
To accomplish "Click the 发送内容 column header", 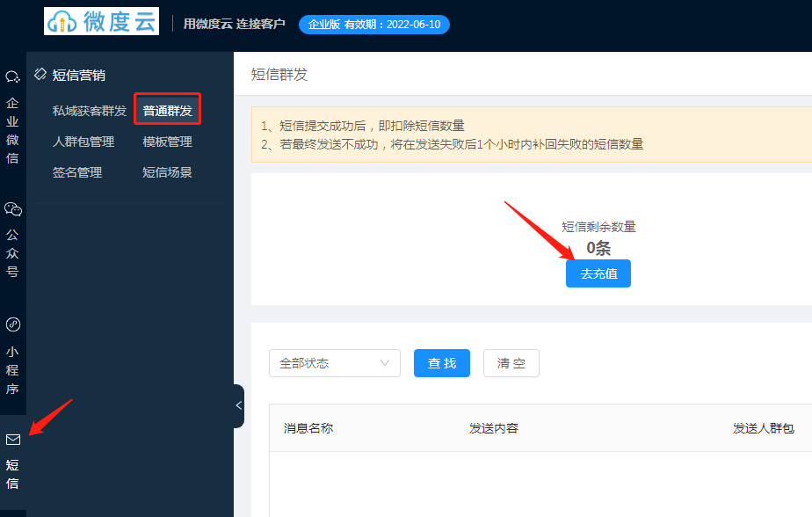I will 494,428.
